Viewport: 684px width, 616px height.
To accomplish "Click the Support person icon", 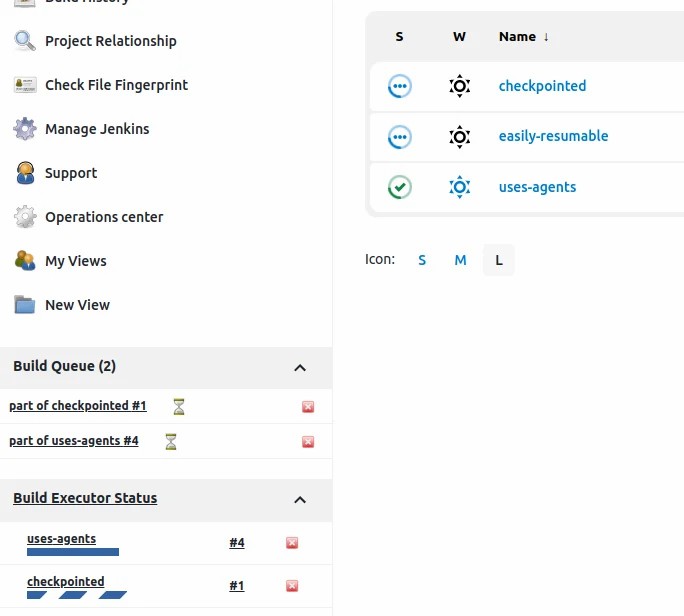I will point(25,173).
